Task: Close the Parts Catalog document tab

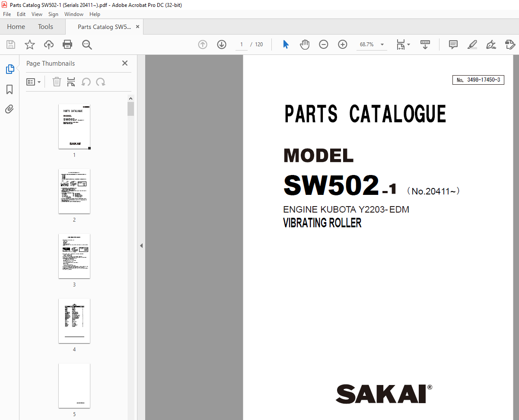Action: 137,27
